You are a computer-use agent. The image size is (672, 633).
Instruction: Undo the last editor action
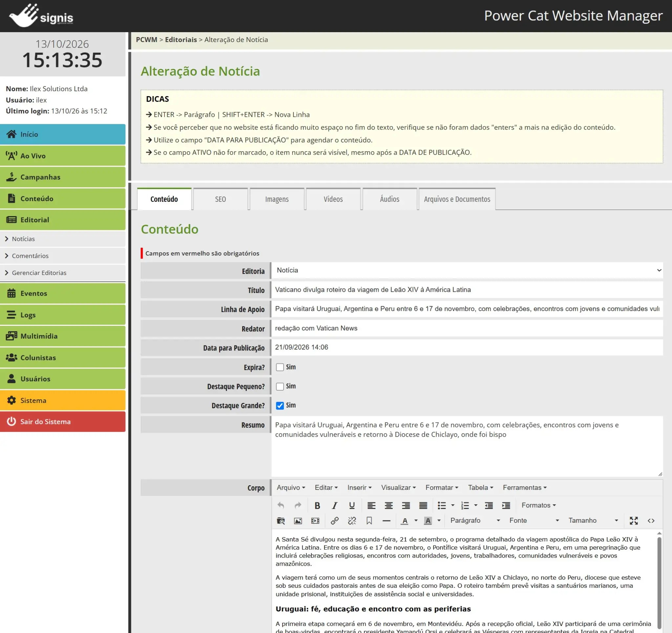pos(281,505)
